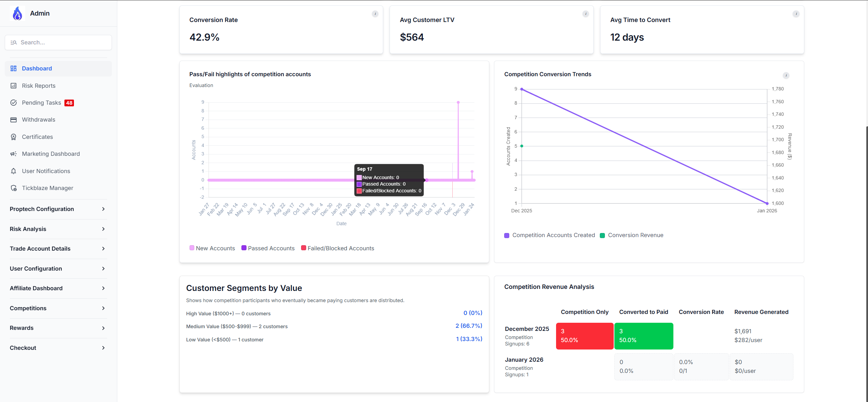The image size is (868, 402).
Task: Open the Dashboard menu item
Action: pyautogui.click(x=37, y=68)
